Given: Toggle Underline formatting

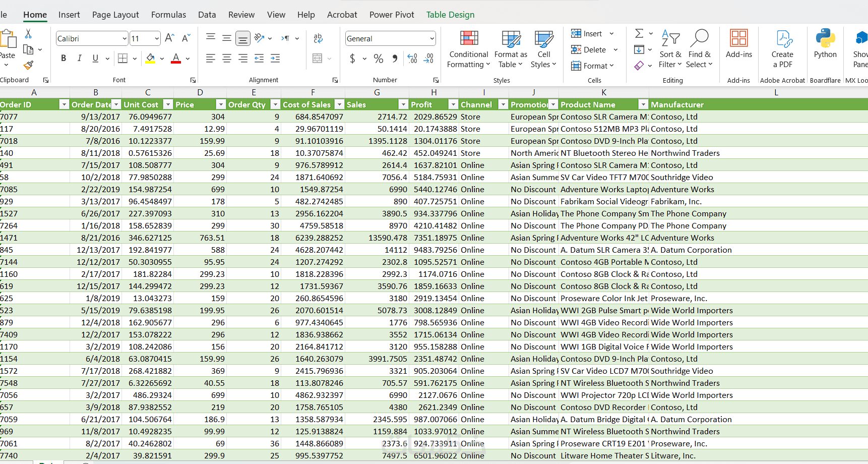Looking at the screenshot, I should pos(95,59).
